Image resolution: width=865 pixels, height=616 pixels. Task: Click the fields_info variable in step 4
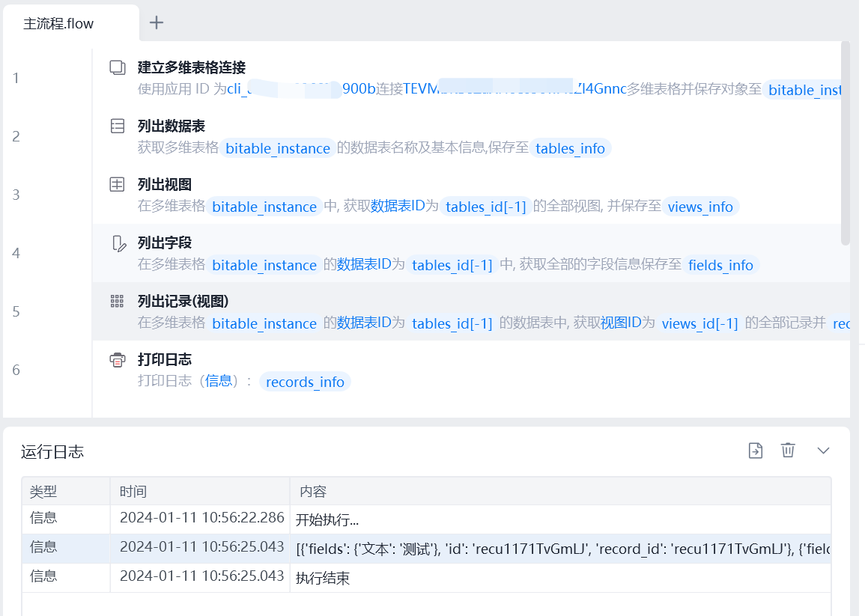(721, 265)
